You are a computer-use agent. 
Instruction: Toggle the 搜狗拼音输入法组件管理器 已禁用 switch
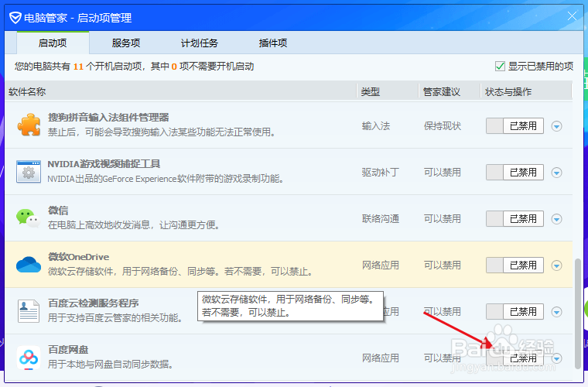[x=514, y=126]
